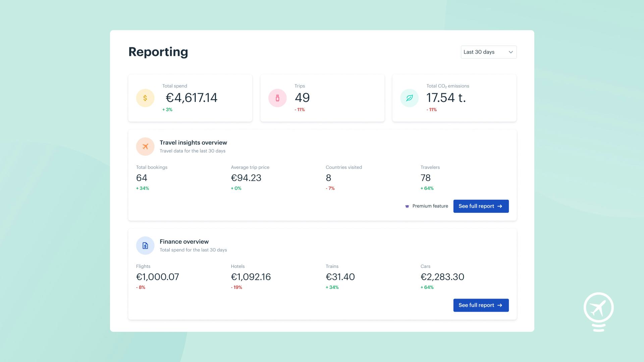This screenshot has width=644, height=362.
Task: Click the Cars €2,283.30 amount
Action: pos(442,277)
